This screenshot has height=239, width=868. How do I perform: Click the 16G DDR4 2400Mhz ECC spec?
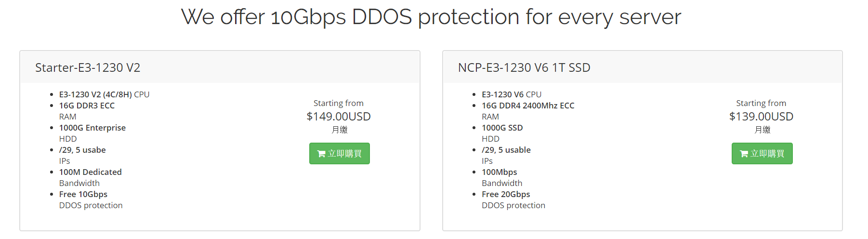tap(528, 106)
